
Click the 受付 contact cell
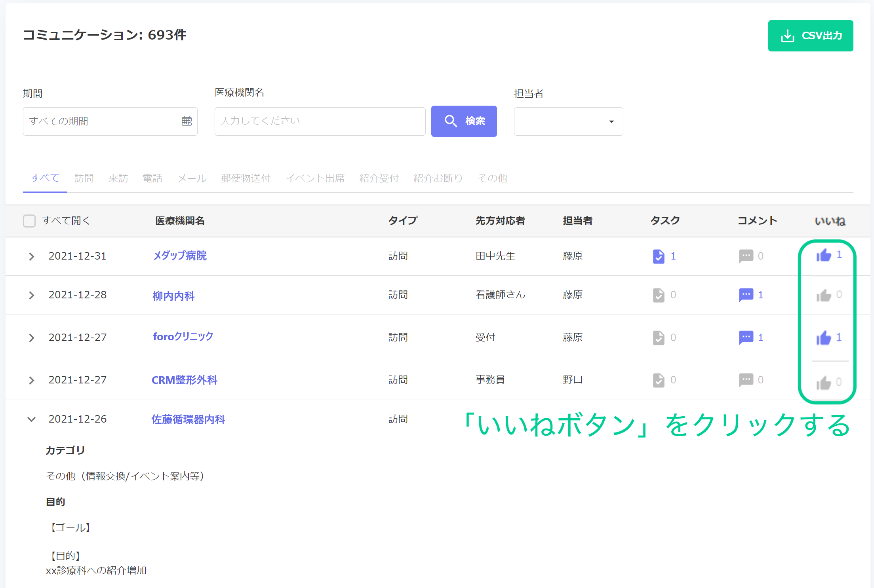pyautogui.click(x=485, y=338)
